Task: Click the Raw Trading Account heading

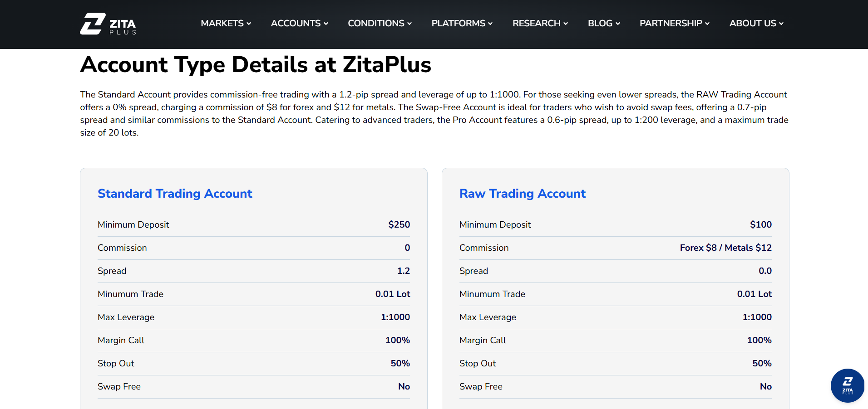Action: point(523,194)
